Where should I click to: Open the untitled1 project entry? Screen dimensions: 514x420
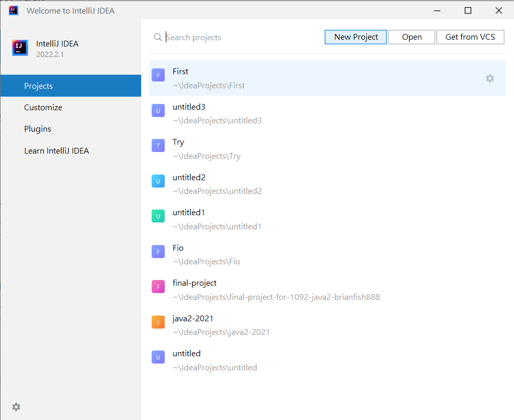(327, 219)
